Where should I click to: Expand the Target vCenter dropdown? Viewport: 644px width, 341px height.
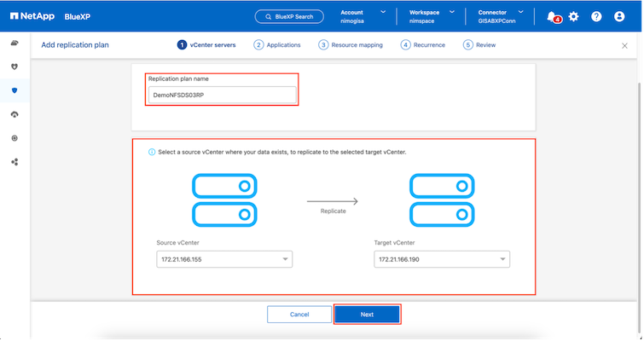click(442, 259)
